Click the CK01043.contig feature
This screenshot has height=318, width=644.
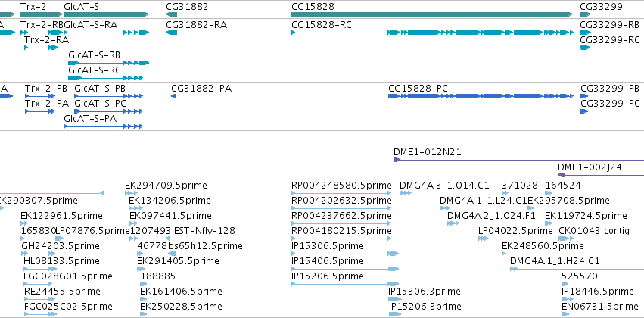[x=566, y=238]
